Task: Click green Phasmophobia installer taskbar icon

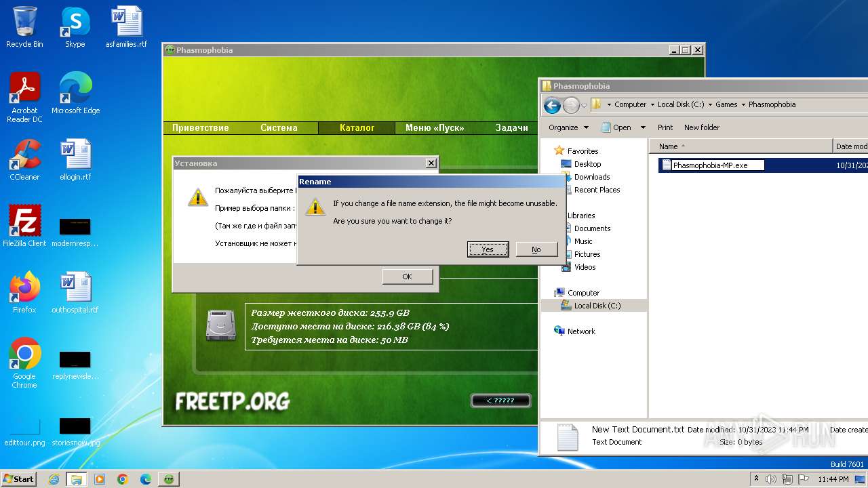Action: tap(169, 479)
